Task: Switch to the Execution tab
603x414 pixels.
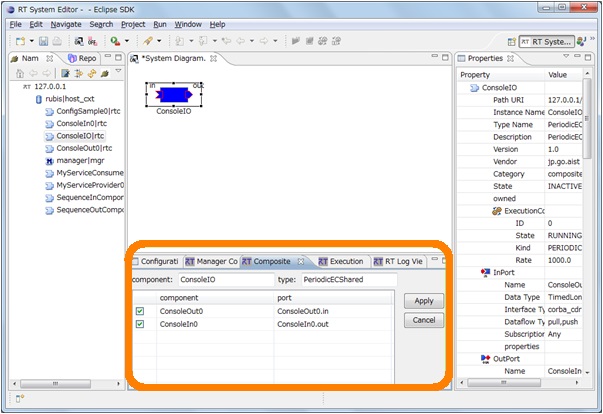Action: tap(341, 261)
